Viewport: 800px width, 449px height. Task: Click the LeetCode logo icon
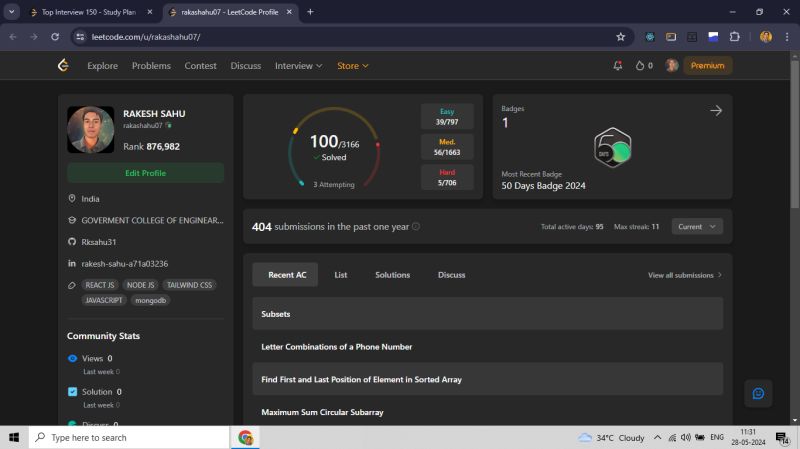(63, 65)
